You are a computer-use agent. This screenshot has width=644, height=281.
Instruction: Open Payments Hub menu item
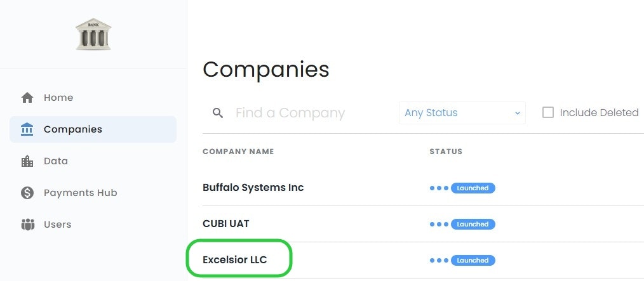tap(80, 193)
